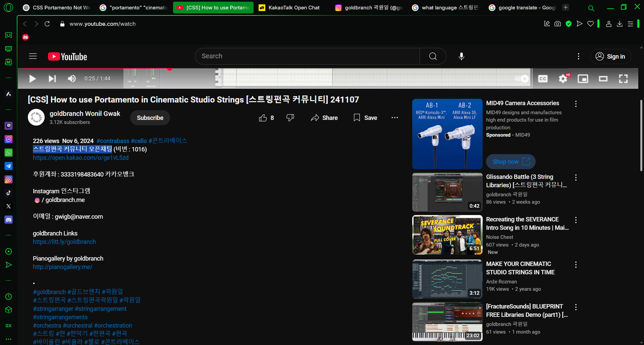Open Telegram in the Opera sidebar

click(9, 166)
